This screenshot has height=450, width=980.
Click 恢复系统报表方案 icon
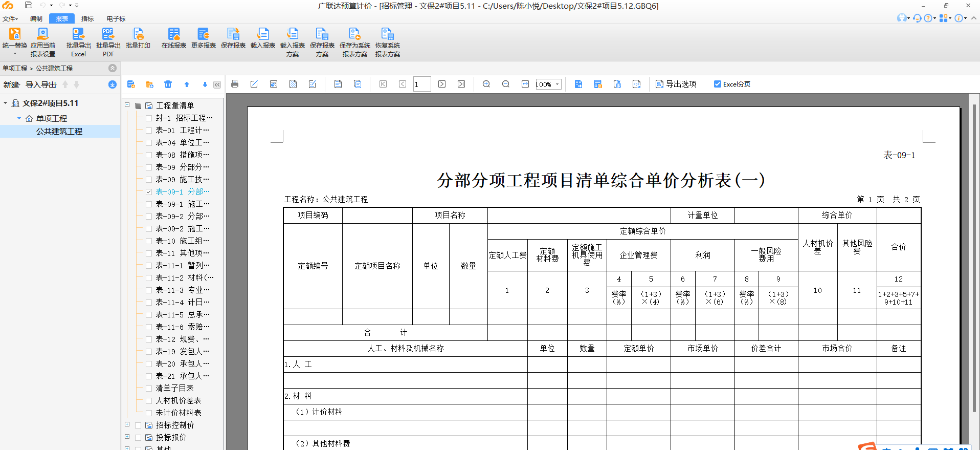[x=388, y=34]
